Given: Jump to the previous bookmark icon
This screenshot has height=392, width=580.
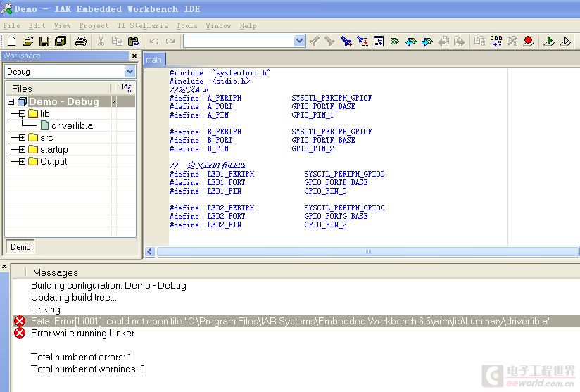Looking at the screenshot, I should click(410, 41).
